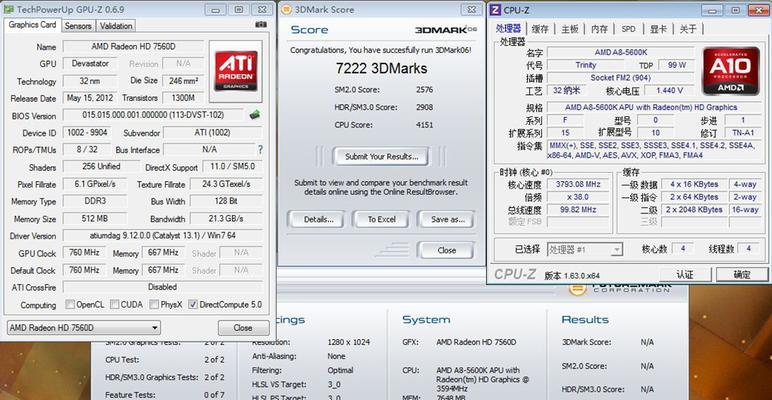Image resolution: width=772 pixels, height=400 pixels.
Task: Click Close in the 3DMark Score window
Action: (446, 250)
